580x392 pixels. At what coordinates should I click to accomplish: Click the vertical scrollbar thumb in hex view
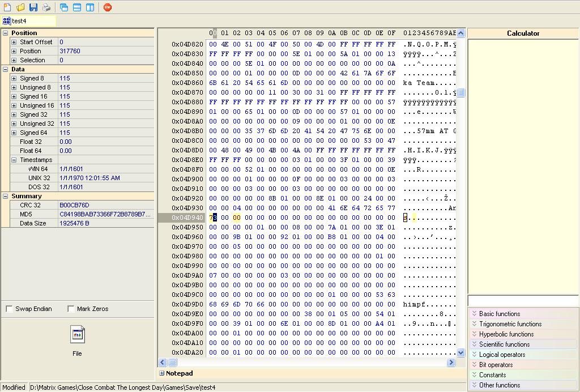point(461,92)
